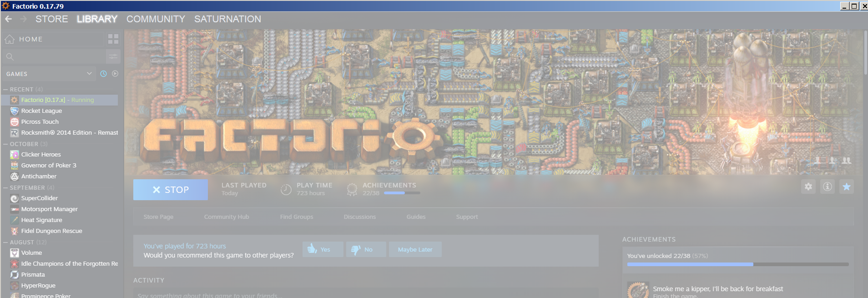The width and height of the screenshot is (868, 298).
Task: Click the Prismata game icon
Action: [15, 274]
